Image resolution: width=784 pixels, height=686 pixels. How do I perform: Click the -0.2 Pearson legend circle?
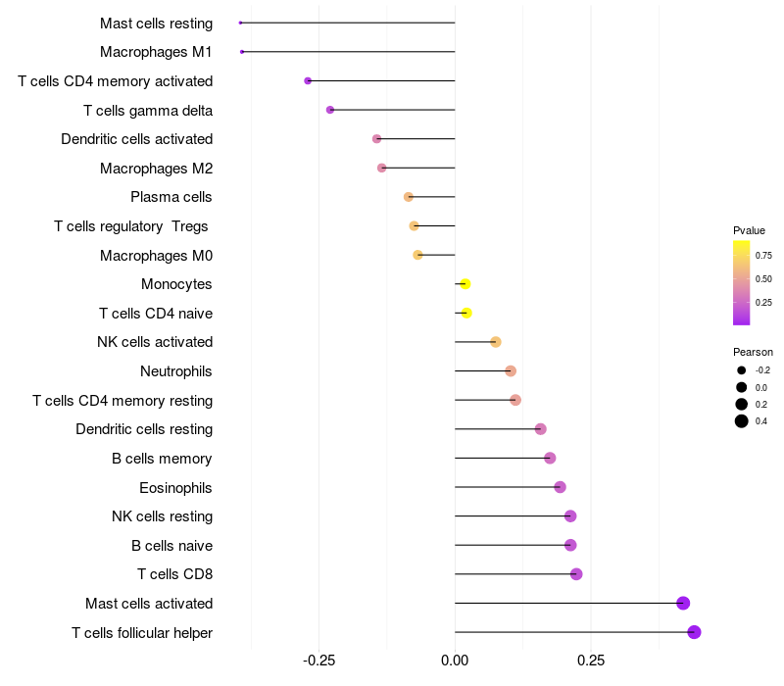pos(742,370)
